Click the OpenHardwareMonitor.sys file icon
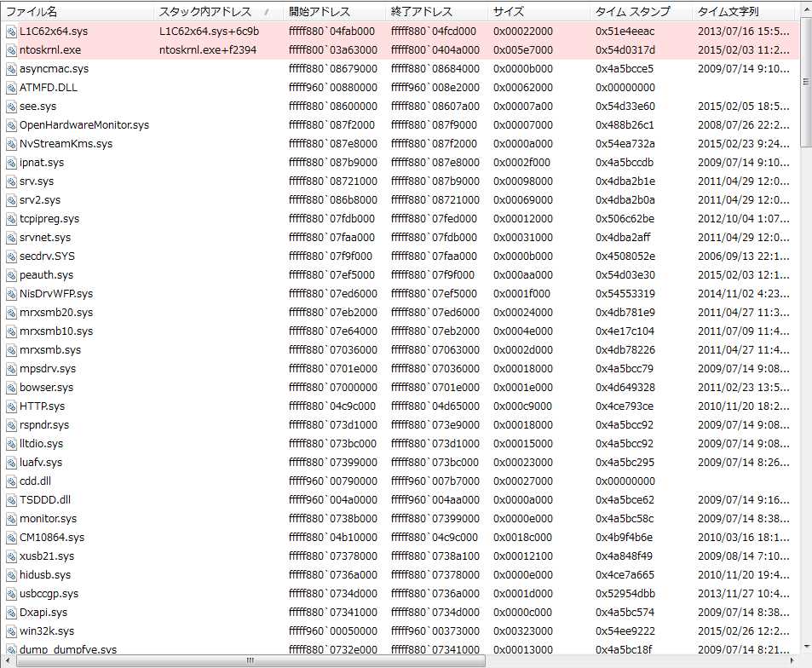The image size is (812, 668). (11, 125)
